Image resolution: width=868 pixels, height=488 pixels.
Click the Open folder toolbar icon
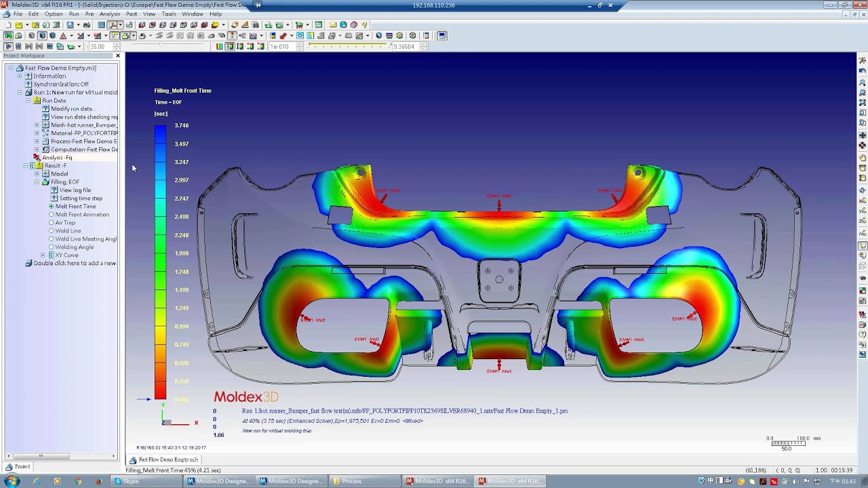point(18,25)
